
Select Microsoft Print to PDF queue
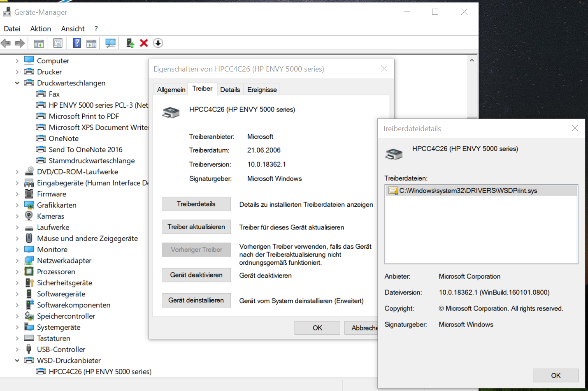click(x=84, y=116)
